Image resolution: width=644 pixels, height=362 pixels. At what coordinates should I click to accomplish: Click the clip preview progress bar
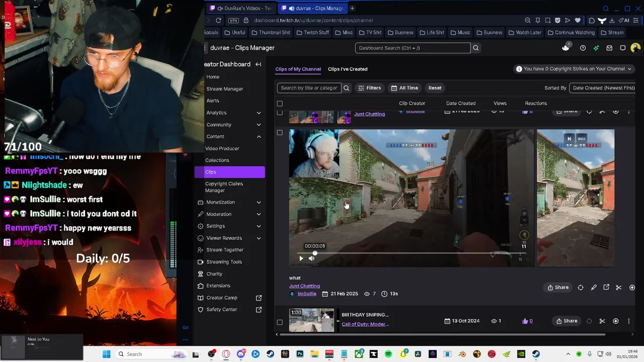click(411, 253)
